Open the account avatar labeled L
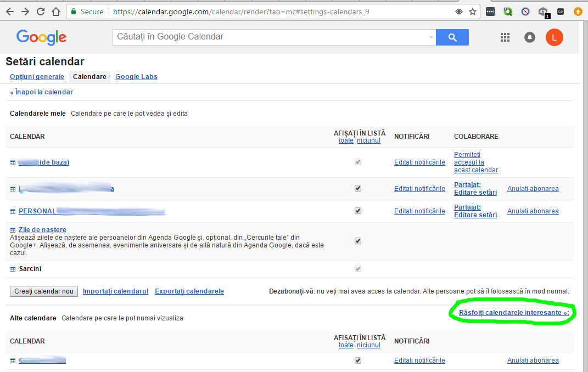 (554, 37)
